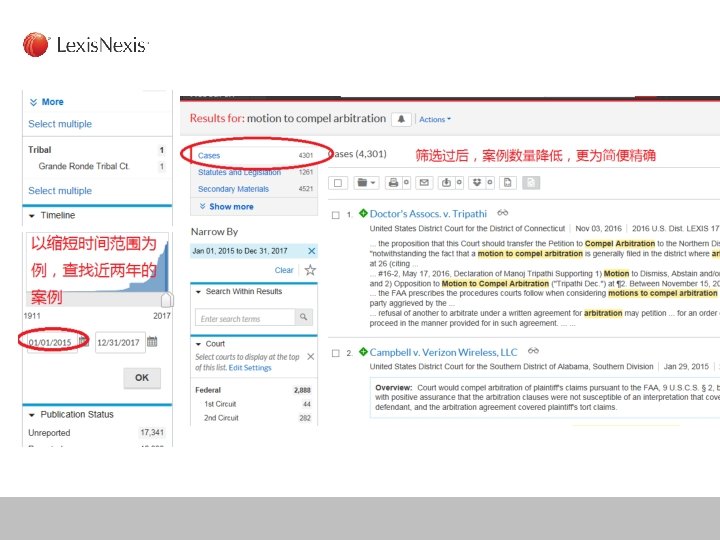Collapse the Court filter section
Viewport: 720px width, 540px height.
coord(198,344)
